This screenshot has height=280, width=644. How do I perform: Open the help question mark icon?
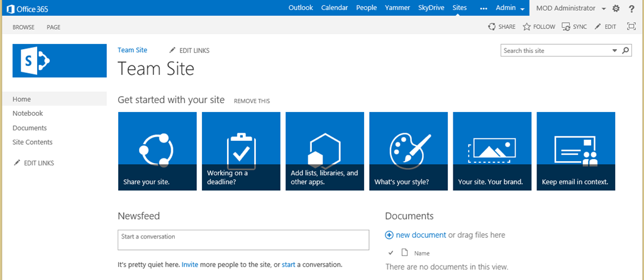tap(631, 8)
